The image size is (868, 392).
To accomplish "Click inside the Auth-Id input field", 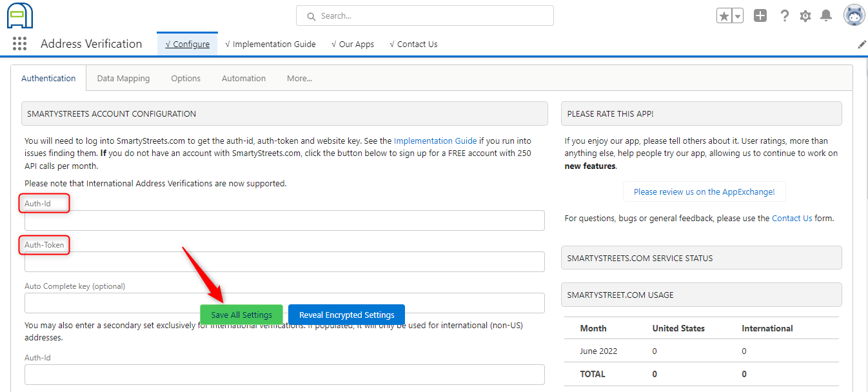I will click(x=284, y=220).
